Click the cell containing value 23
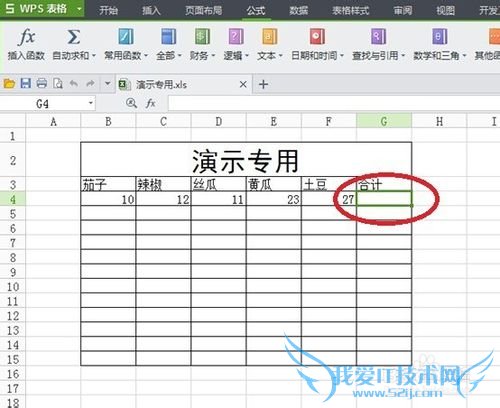Viewport: 500px width, 408px height. tap(273, 199)
